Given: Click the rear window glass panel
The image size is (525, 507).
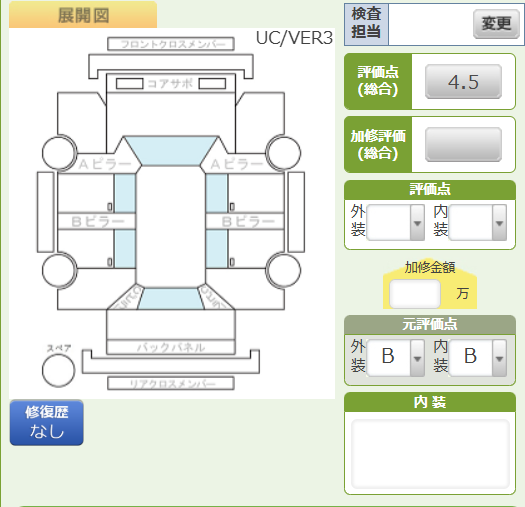Looking at the screenshot, I should (x=171, y=299).
